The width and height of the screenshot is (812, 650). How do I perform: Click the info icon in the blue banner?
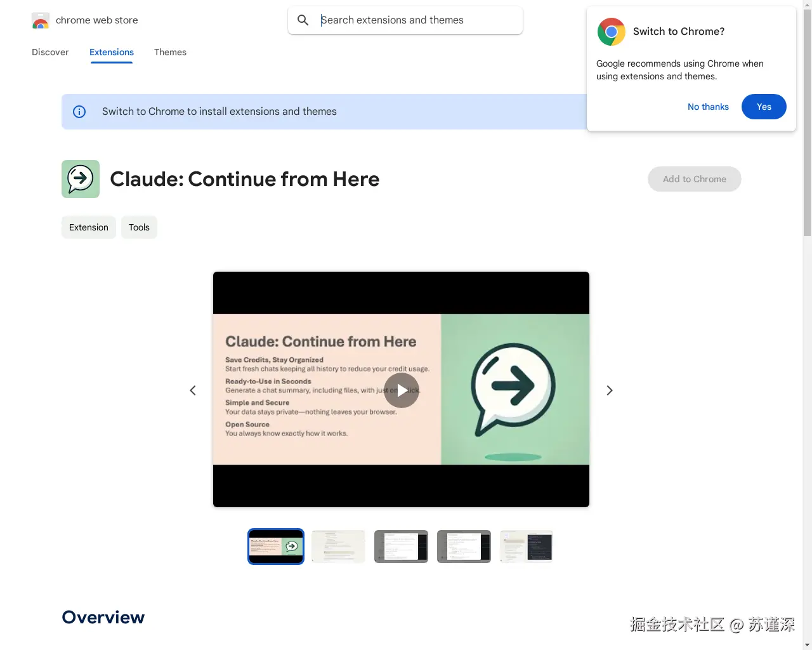(79, 111)
